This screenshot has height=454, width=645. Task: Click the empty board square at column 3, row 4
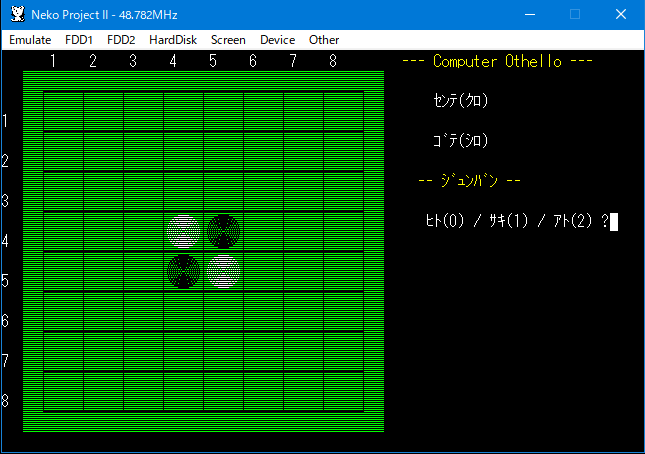(143, 231)
